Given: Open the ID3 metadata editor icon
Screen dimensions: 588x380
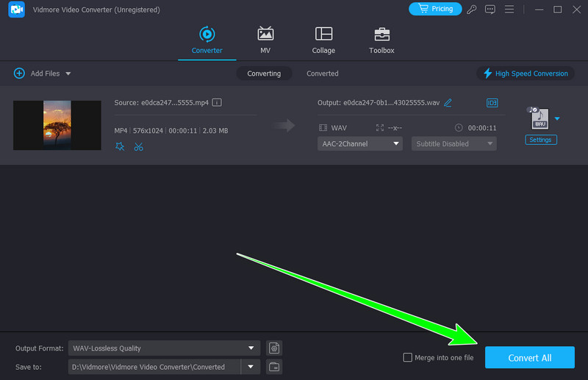Looking at the screenshot, I should (492, 103).
